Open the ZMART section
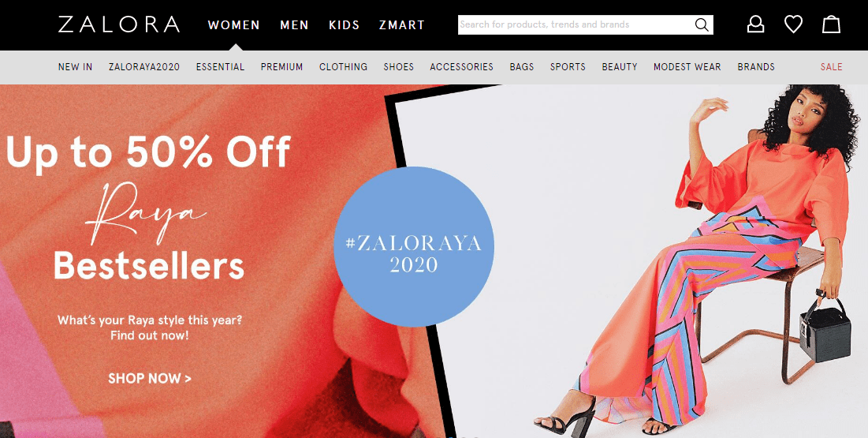The height and width of the screenshot is (438, 868). [x=402, y=25]
